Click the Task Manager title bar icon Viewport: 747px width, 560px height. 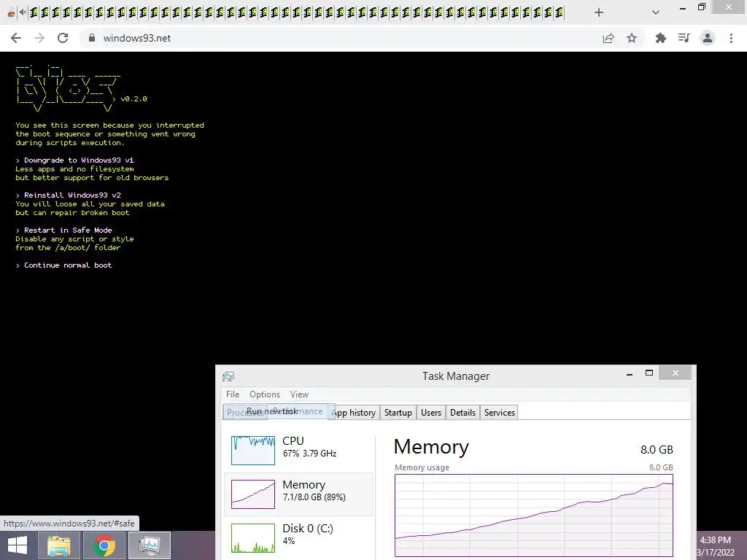point(228,377)
